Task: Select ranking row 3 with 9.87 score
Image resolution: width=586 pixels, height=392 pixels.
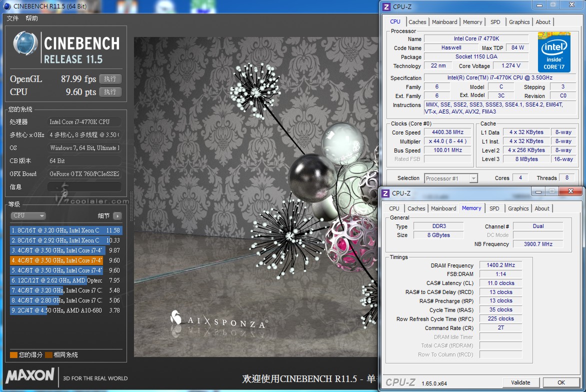Action: 66,250
